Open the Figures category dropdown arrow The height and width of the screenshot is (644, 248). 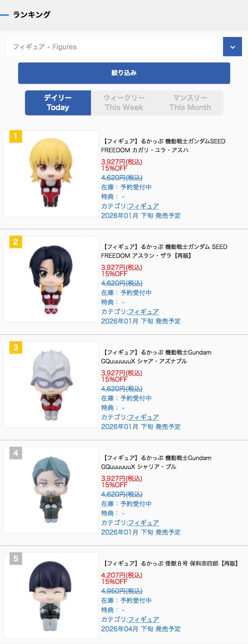(x=233, y=47)
